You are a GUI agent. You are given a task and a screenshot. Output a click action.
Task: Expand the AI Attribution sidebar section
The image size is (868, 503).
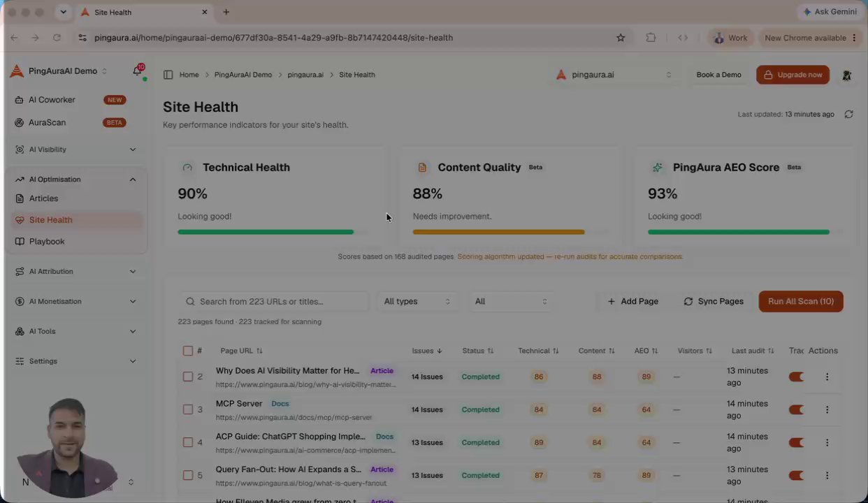tap(76, 272)
